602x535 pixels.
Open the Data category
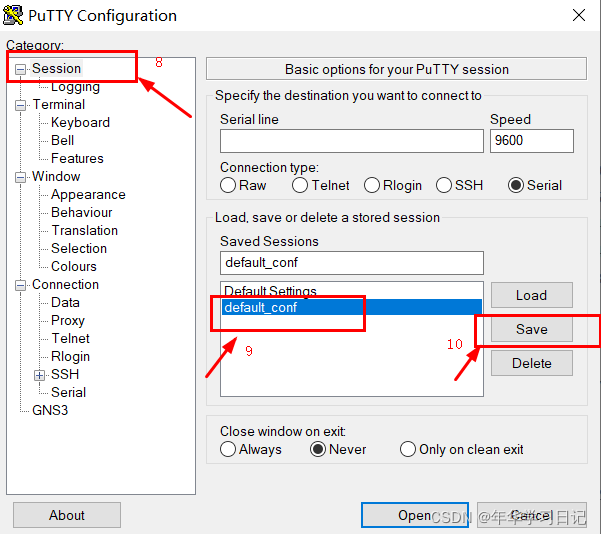(x=65, y=303)
